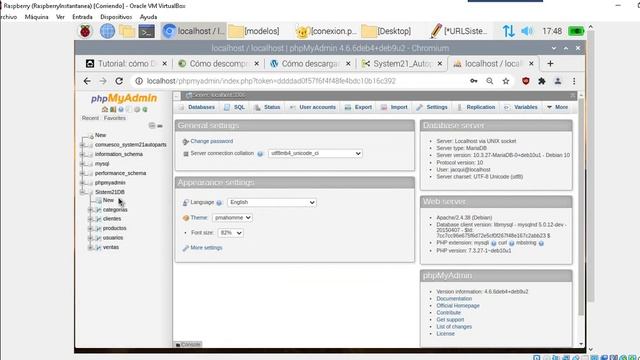
Task: Click the zoom magnifier icon in address bar
Action: tap(489, 81)
